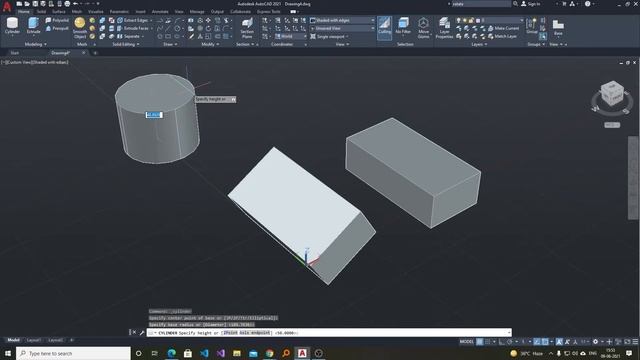Open the AutoCAD application menu logo

[7, 5]
